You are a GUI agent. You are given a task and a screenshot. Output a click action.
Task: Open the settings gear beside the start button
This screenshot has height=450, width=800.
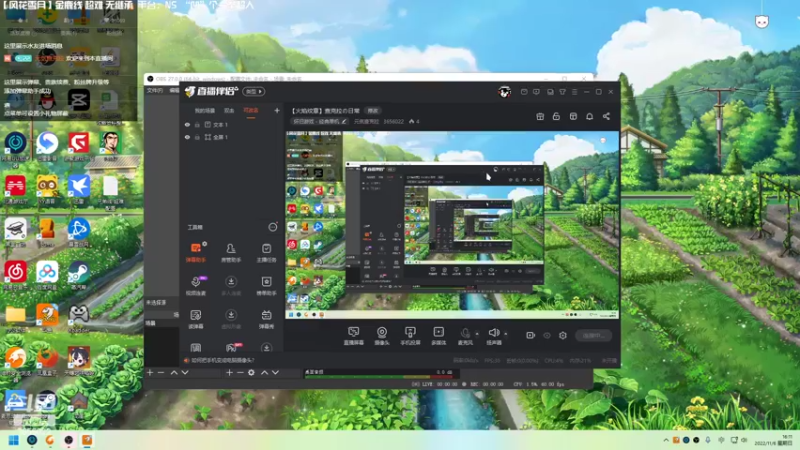click(563, 335)
